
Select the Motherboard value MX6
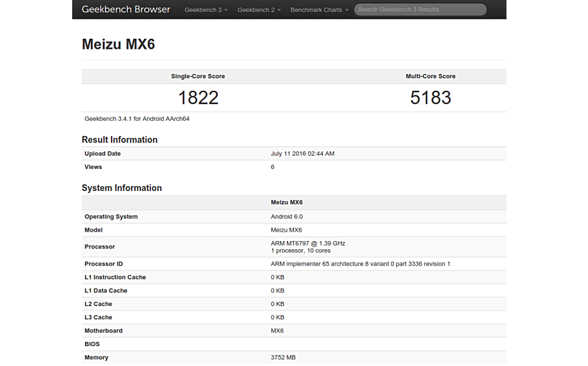point(277,331)
